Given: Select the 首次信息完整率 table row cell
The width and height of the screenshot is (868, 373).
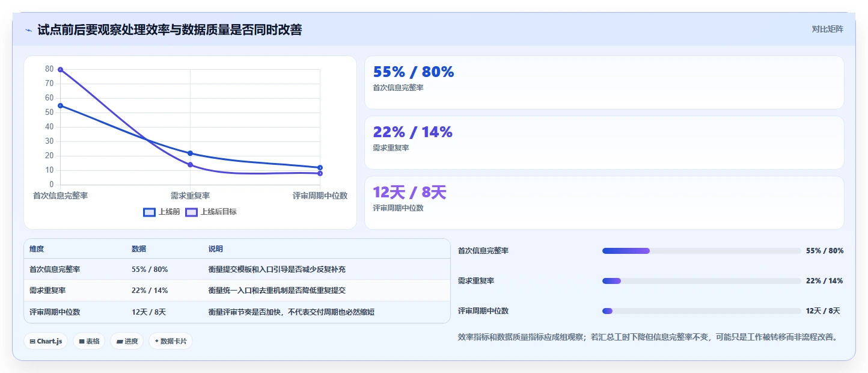Looking at the screenshot, I should tap(55, 270).
